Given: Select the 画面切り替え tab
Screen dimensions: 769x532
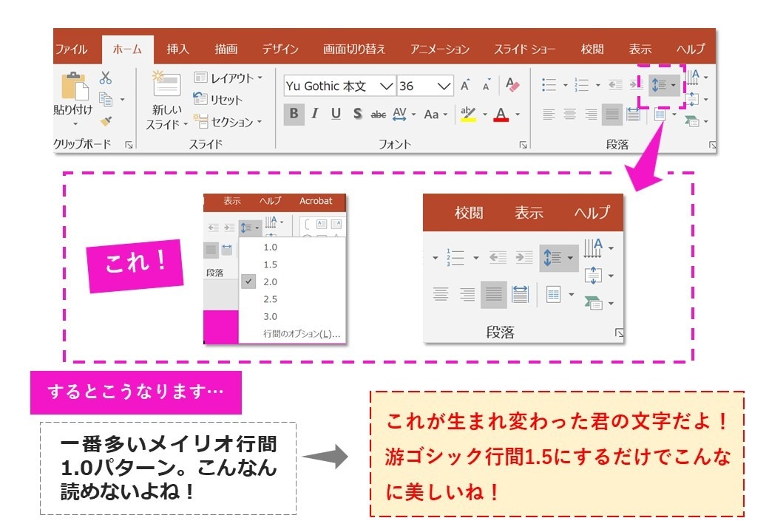Looking at the screenshot, I should click(x=354, y=49).
